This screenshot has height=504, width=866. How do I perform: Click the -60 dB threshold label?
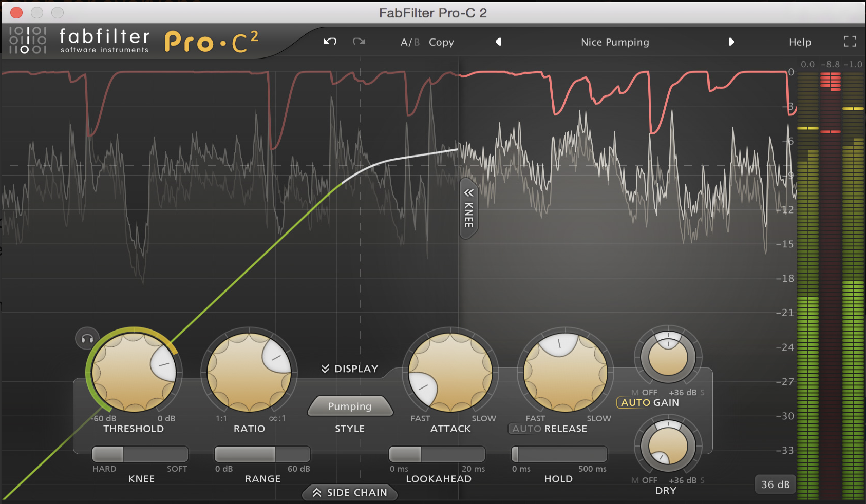104,418
